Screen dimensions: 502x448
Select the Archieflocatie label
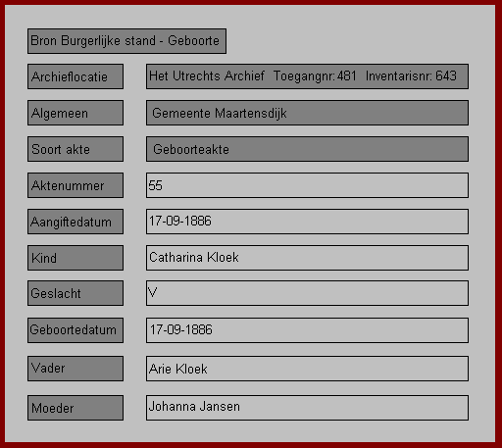point(75,76)
